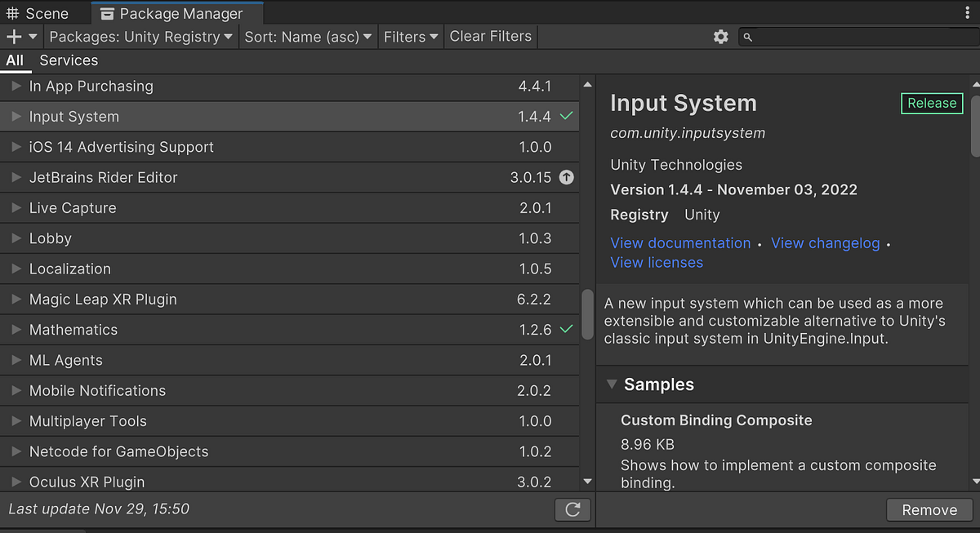Collapse the Samples section
Viewport: 980px width, 533px height.
click(612, 384)
